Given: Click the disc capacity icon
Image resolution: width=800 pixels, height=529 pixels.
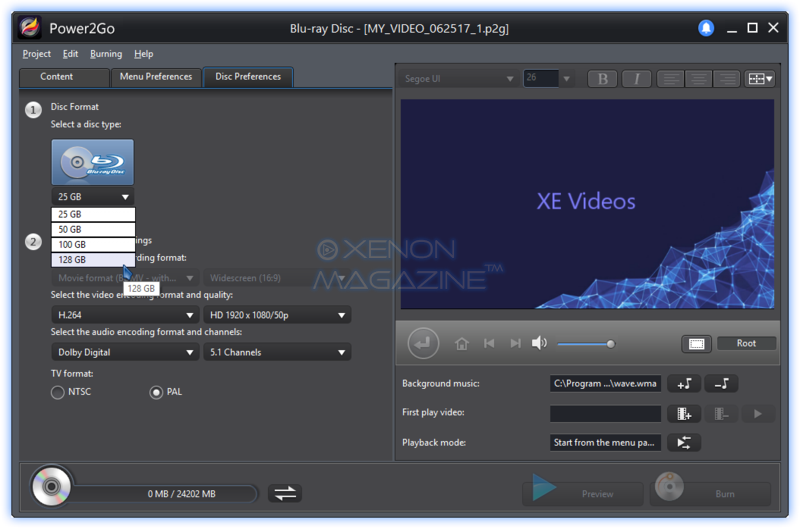Looking at the screenshot, I should [x=51, y=486].
